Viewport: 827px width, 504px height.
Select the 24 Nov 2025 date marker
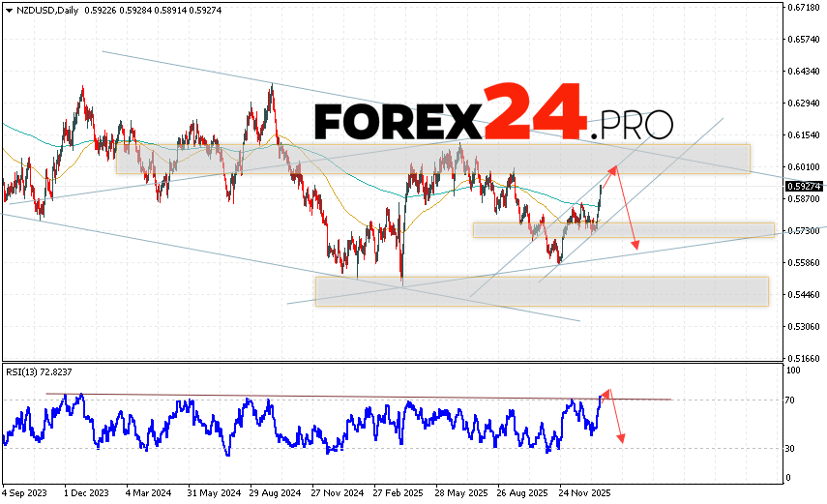click(582, 491)
